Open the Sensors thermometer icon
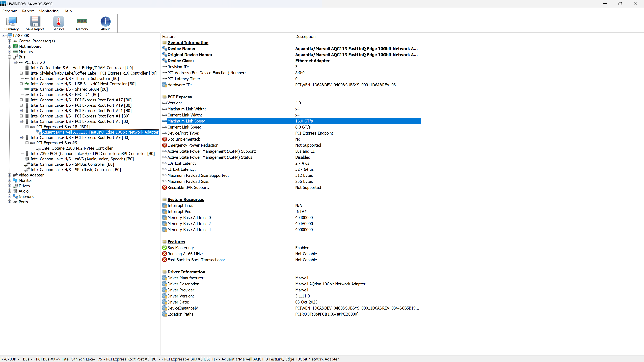 tap(58, 23)
